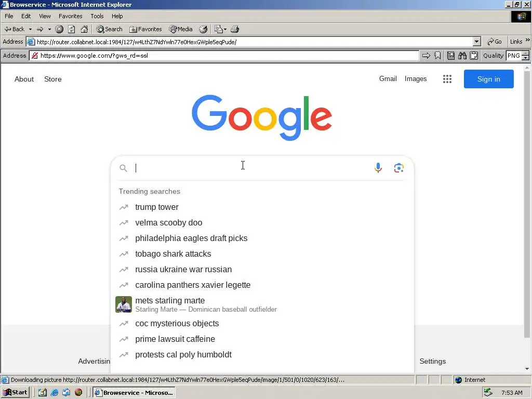The width and height of the screenshot is (532, 399).
Task: Click the History icon in toolbar
Action: pos(203,29)
